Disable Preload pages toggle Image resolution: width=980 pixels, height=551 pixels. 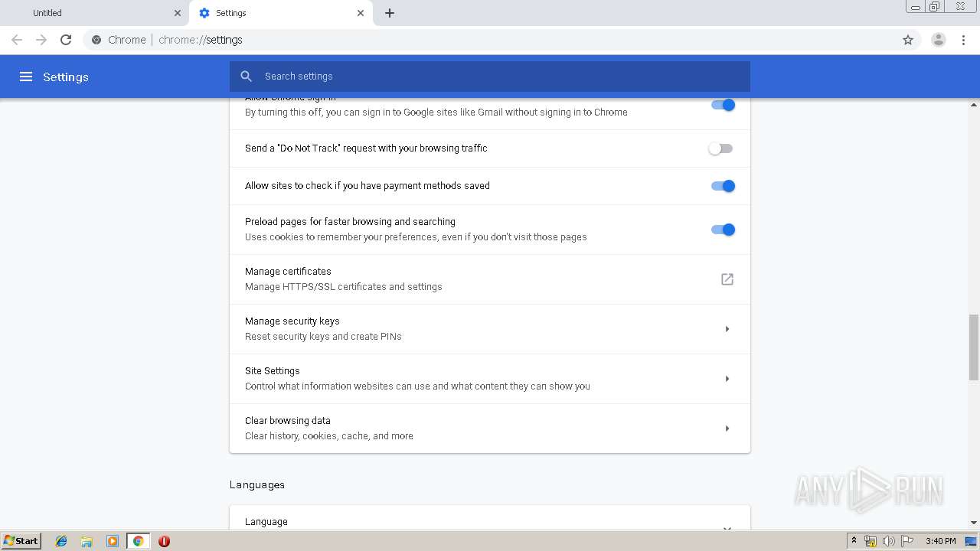pyautogui.click(x=723, y=230)
